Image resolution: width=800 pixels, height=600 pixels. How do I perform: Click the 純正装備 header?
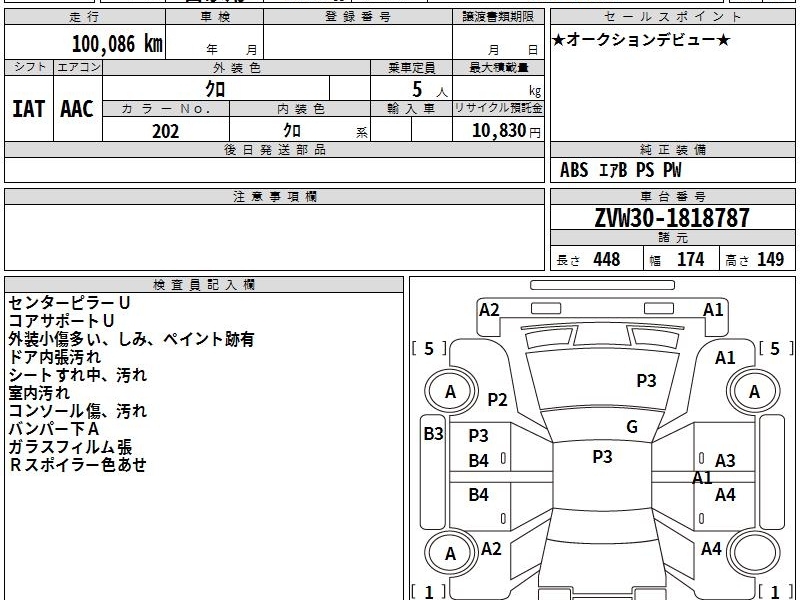tap(672, 149)
